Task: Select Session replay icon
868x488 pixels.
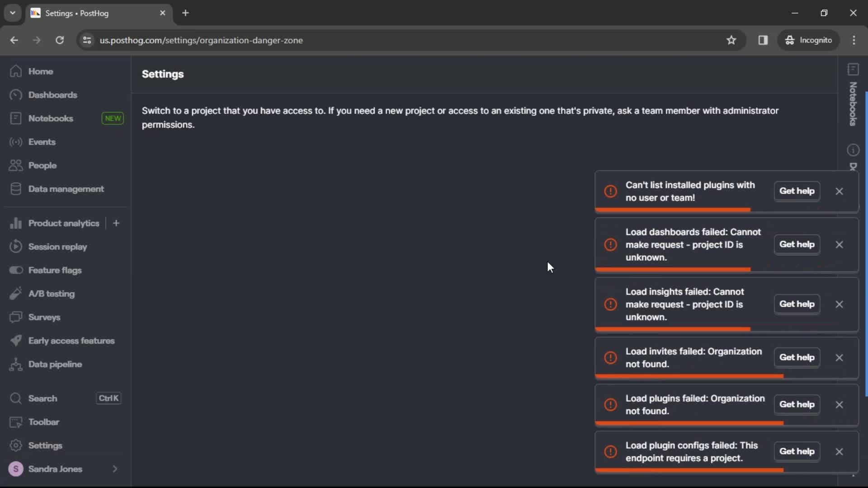Action: click(16, 247)
